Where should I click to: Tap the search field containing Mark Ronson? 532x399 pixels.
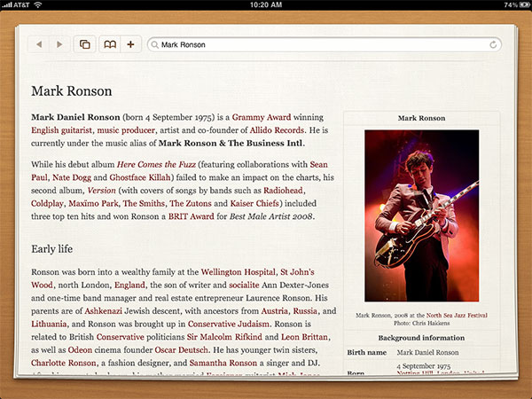coord(324,45)
